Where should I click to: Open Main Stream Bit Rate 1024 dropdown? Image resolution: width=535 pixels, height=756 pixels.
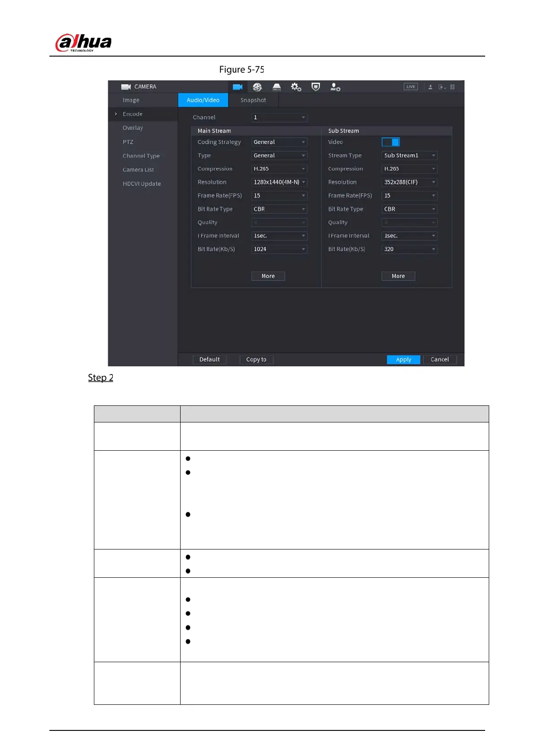[x=279, y=249]
